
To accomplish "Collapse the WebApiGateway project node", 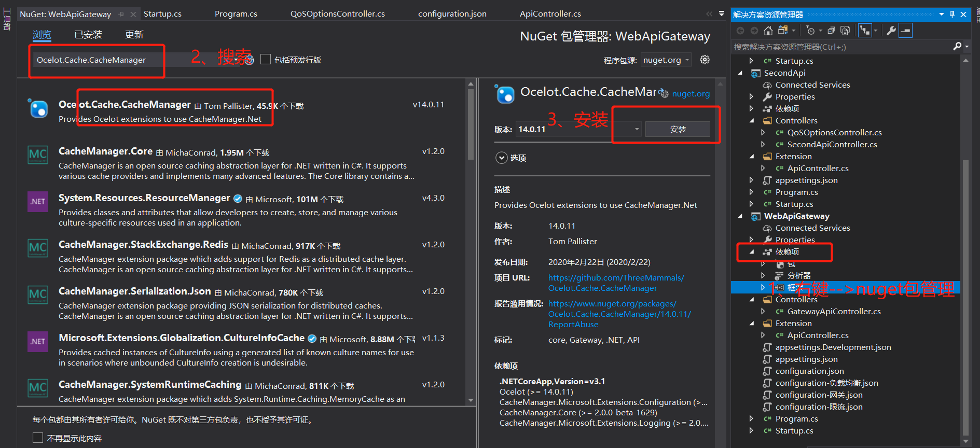I will pyautogui.click(x=740, y=216).
